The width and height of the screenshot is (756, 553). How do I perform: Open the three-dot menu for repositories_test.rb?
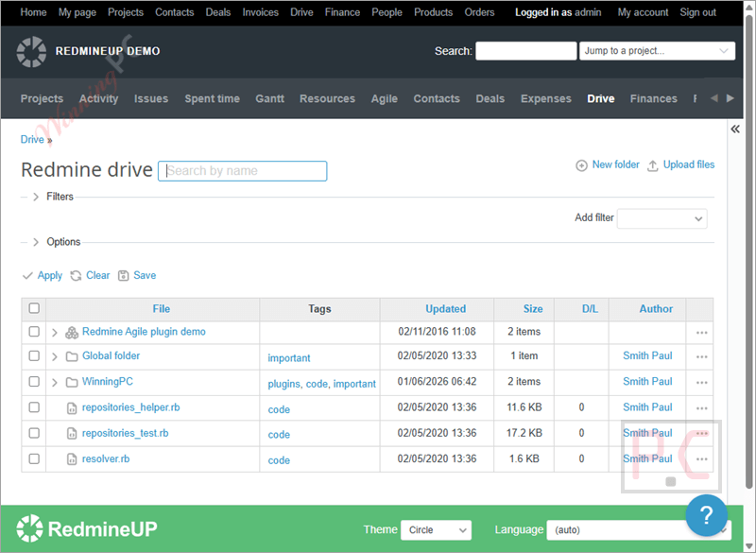(x=701, y=434)
